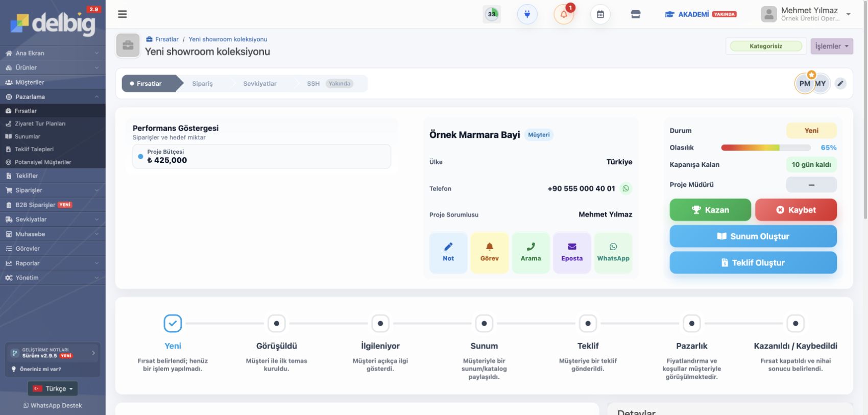Toggle the Yeni stage checkbox

173,323
